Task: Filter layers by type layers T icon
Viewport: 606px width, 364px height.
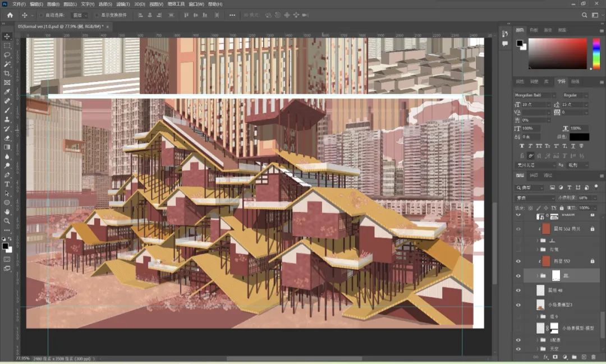Action: 570,187
